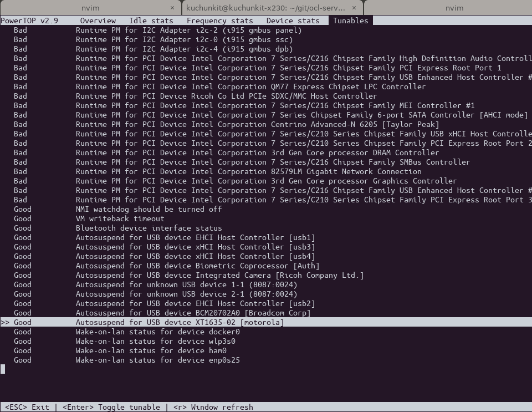Switch to the first nvim tab
The height and width of the screenshot is (412, 532).
[x=86, y=8]
